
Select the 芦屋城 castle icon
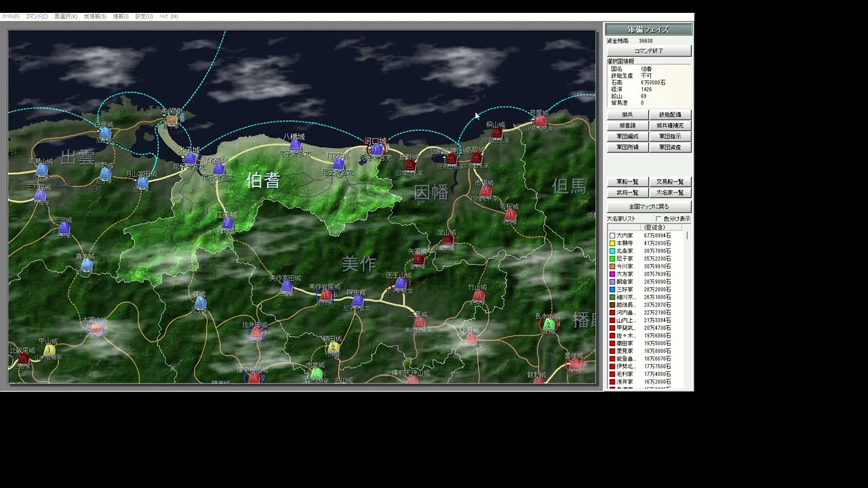[540, 121]
